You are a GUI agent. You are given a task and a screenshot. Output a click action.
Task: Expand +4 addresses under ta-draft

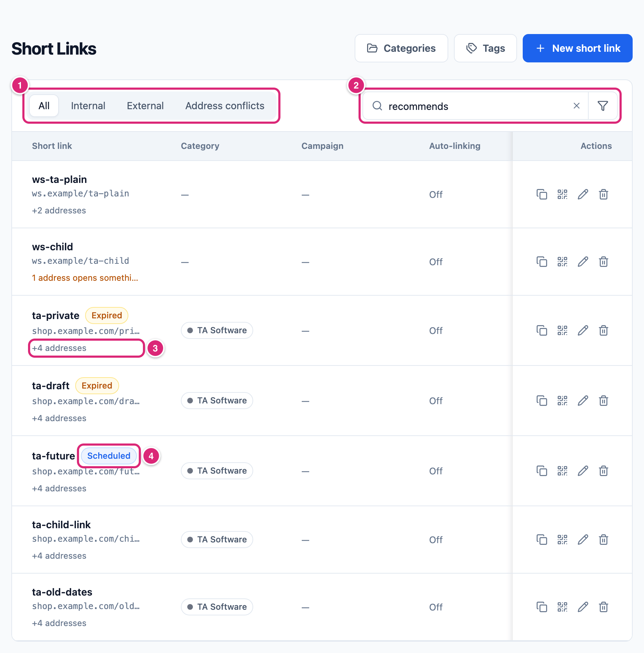(x=59, y=418)
